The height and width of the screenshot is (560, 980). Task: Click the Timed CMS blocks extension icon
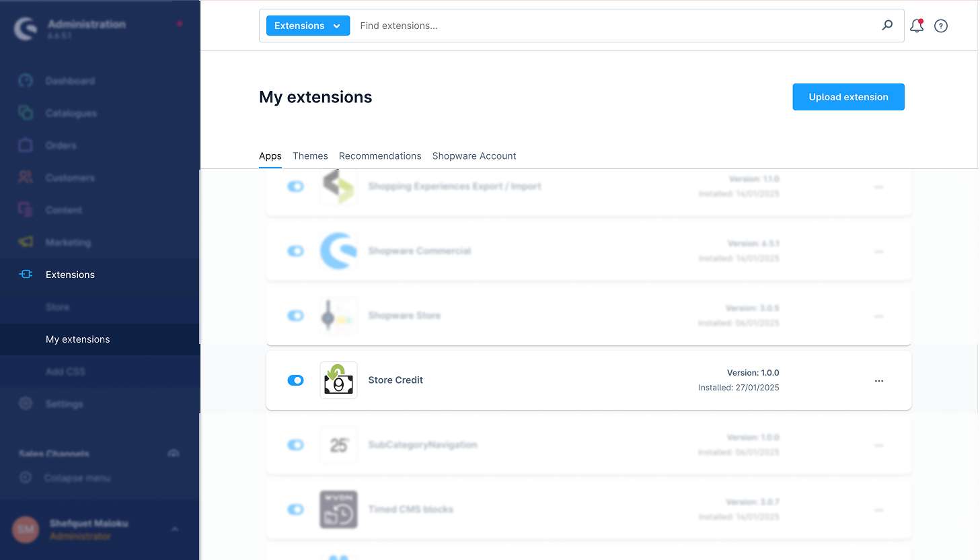point(338,510)
